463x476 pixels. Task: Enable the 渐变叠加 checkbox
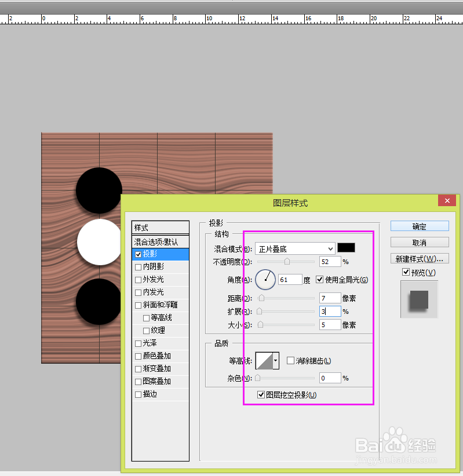pyautogui.click(x=138, y=369)
